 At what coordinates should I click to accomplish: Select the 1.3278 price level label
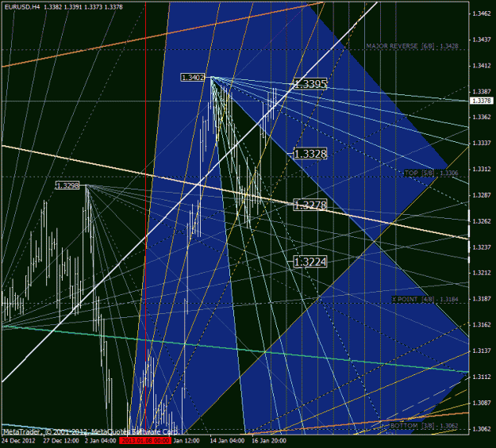[x=310, y=205]
